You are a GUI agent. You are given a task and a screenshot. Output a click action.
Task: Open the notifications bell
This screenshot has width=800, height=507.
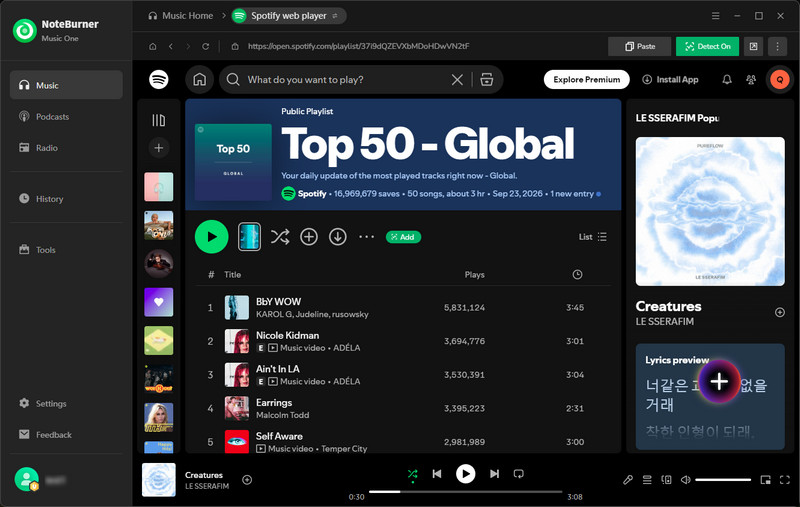727,80
